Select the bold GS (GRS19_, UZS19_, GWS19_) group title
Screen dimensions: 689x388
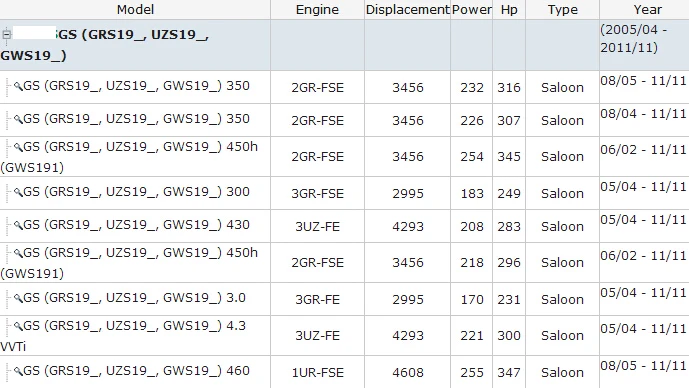click(x=105, y=45)
